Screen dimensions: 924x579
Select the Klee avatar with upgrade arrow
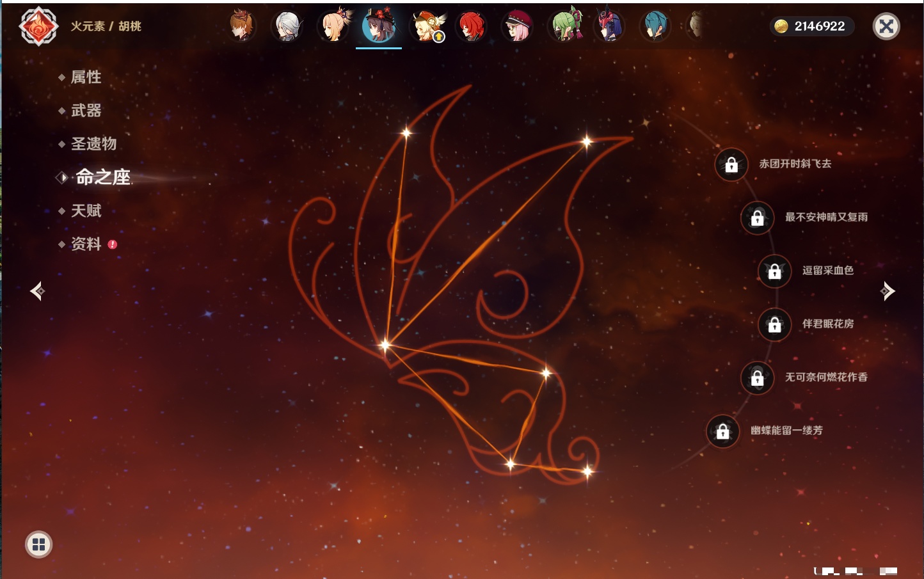click(x=427, y=26)
